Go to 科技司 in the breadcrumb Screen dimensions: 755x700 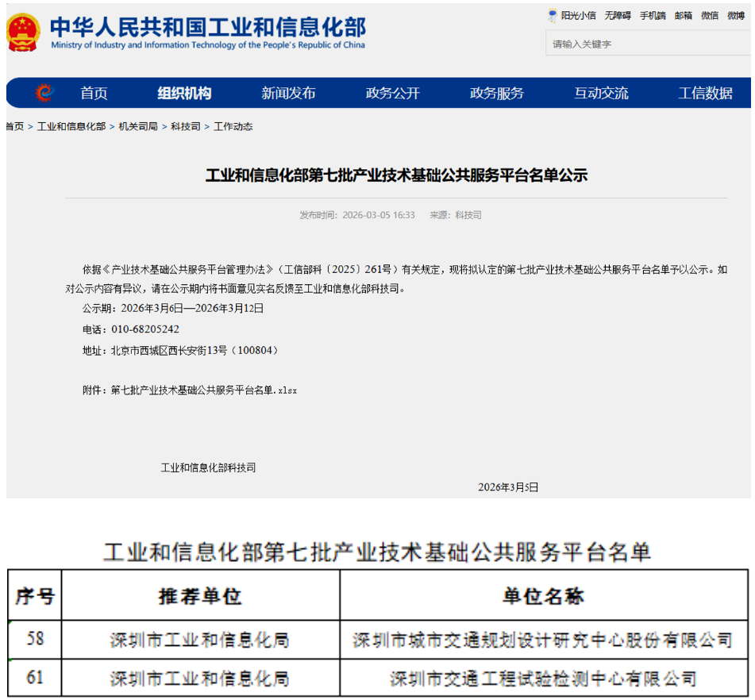tap(186, 127)
